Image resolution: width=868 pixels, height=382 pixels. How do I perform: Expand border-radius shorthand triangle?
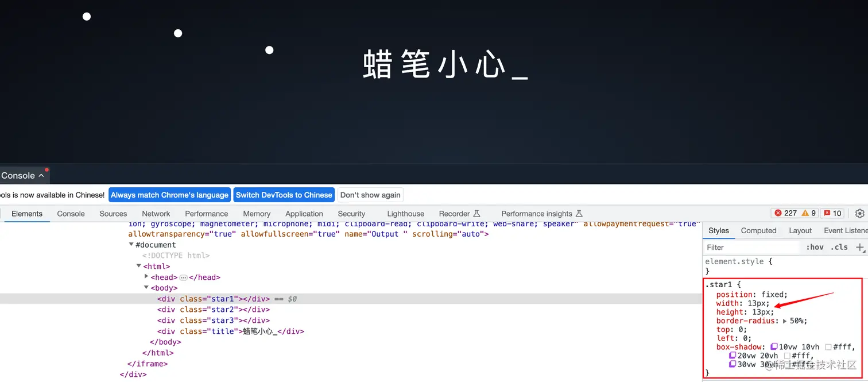(785, 321)
